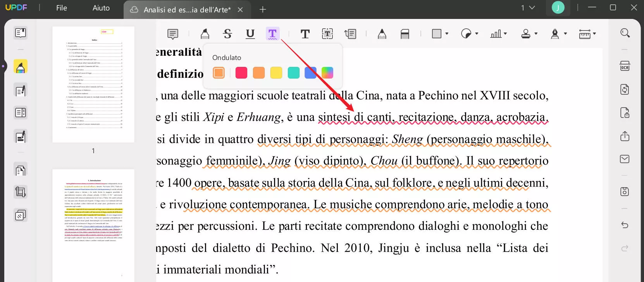Choose the red squiggly color swatch
Viewport: 644px width, 282px height.
point(241,73)
